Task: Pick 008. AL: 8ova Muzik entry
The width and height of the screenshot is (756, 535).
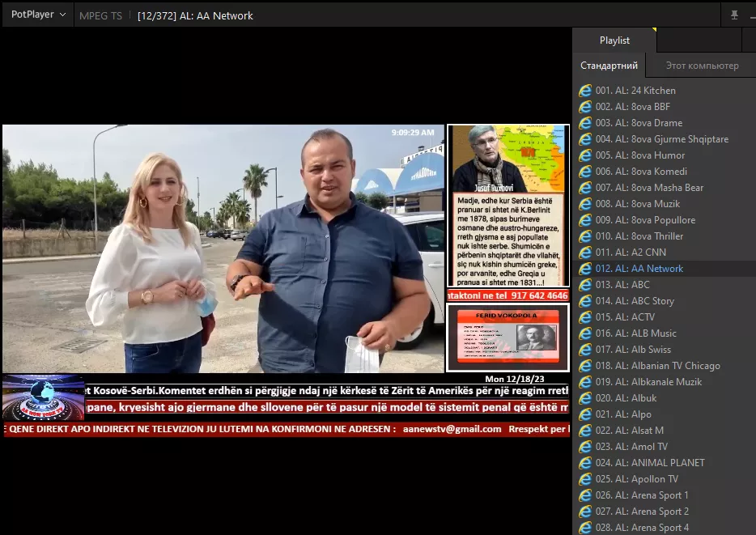Action: (x=665, y=204)
